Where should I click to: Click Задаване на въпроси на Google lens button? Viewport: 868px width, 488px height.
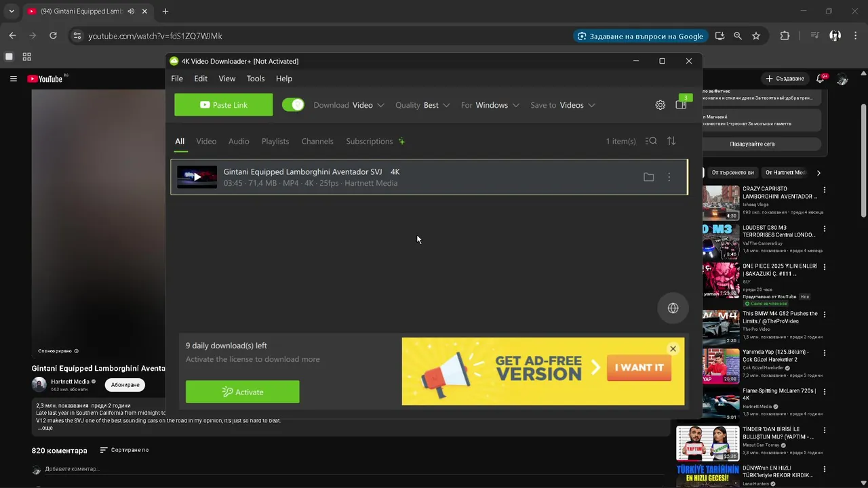click(641, 36)
